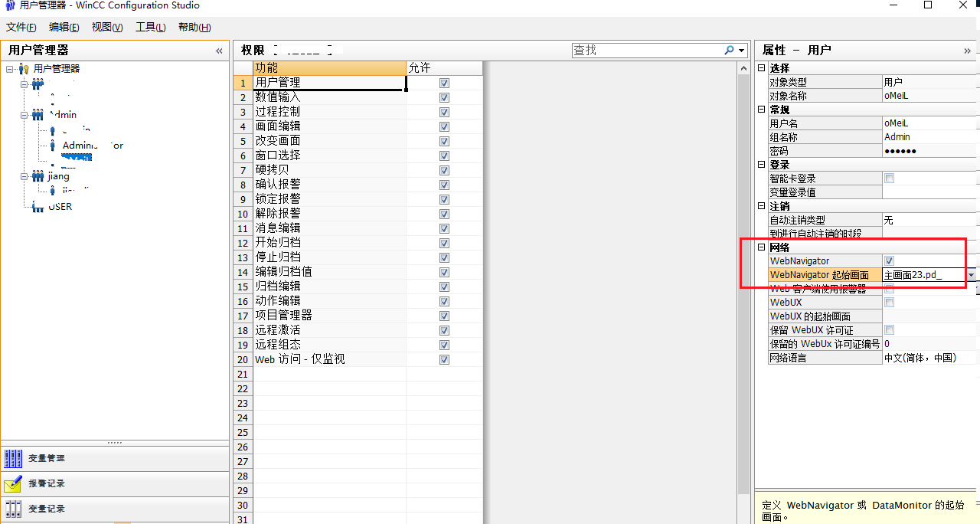This screenshot has height=524, width=980.
Task: Collapse the 用户管理器 root tree node
Action: coord(9,69)
